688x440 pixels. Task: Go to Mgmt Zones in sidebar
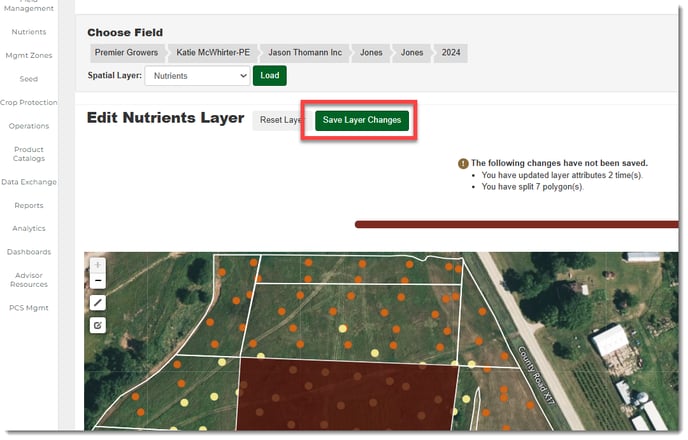29,55
